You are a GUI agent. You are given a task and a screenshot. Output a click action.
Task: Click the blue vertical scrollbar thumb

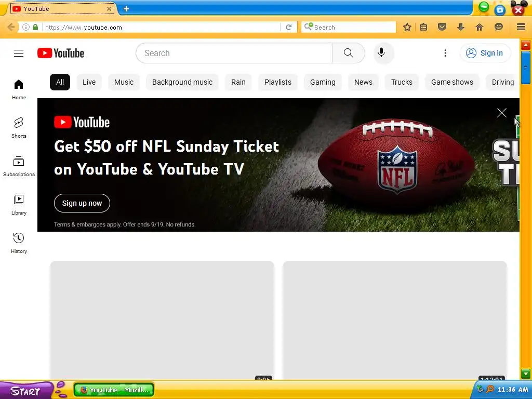click(526, 67)
